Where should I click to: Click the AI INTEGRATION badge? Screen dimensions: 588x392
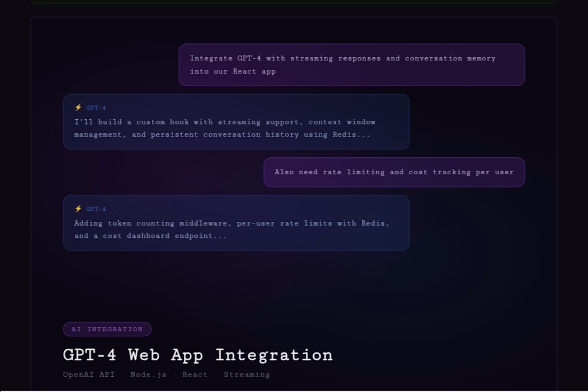coord(107,329)
